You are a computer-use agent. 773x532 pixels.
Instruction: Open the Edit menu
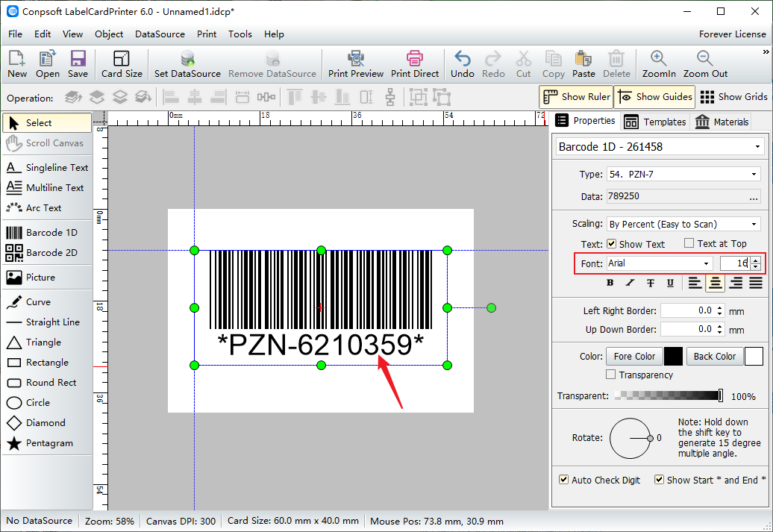(x=43, y=34)
